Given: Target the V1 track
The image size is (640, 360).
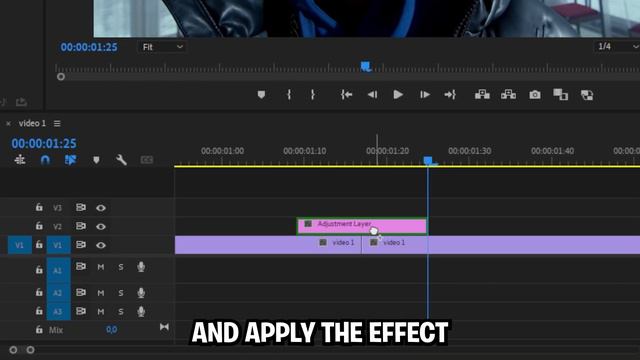Looking at the screenshot, I should pos(58,245).
